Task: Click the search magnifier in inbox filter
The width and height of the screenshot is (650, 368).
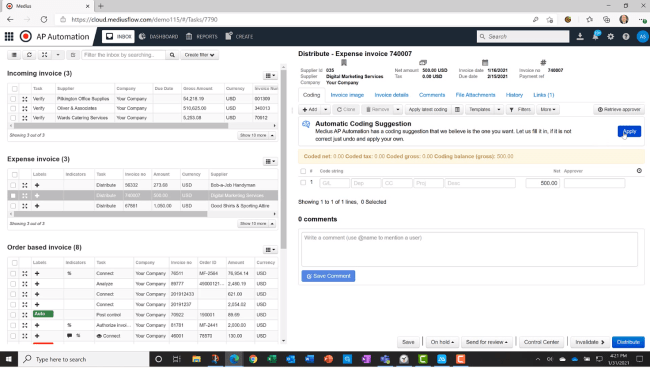Action: tap(172, 55)
